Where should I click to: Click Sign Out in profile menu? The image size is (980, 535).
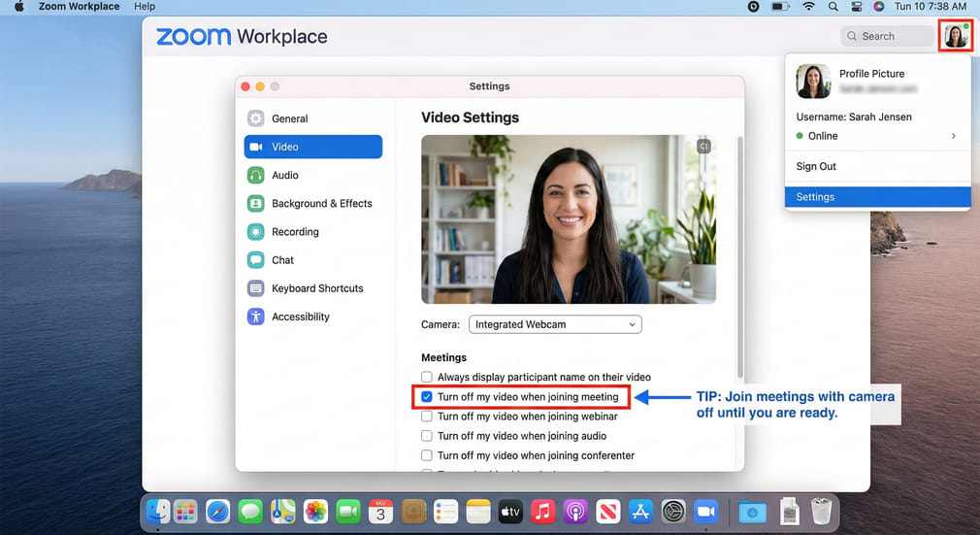[816, 166]
